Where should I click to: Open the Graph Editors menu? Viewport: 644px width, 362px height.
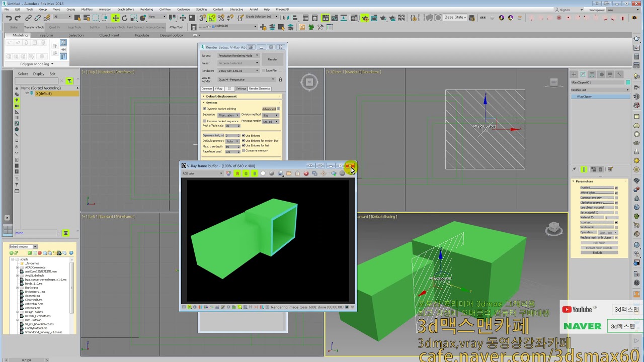(126, 9)
